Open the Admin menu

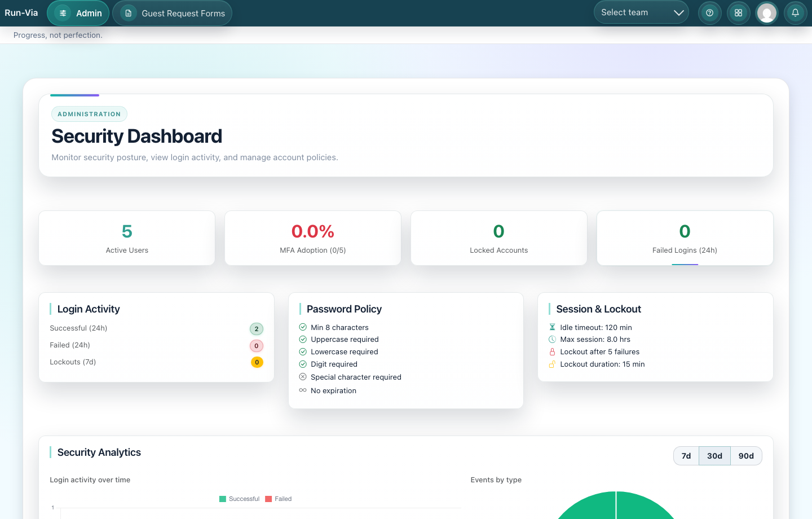point(78,13)
